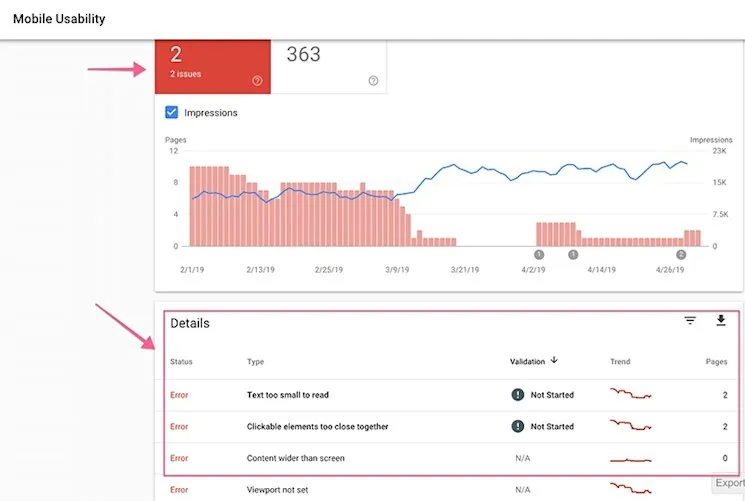Click Error status of Clickable elements row
745x501 pixels.
pos(179,427)
